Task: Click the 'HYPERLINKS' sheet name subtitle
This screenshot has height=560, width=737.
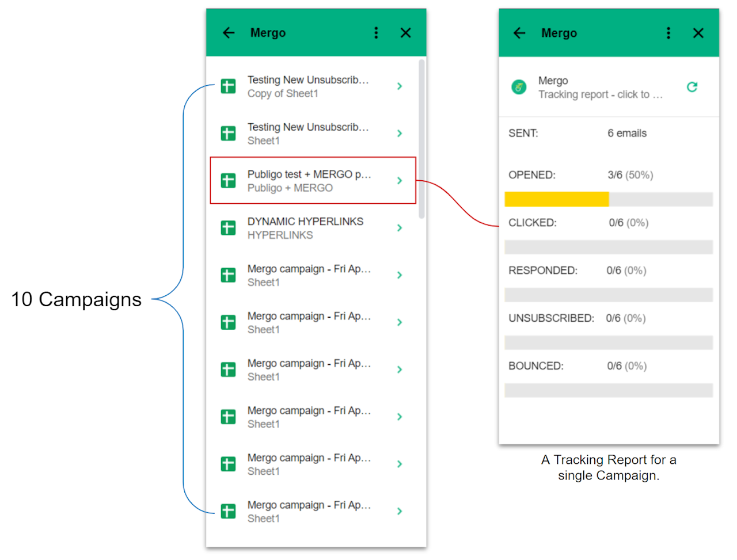Action: [x=280, y=235]
